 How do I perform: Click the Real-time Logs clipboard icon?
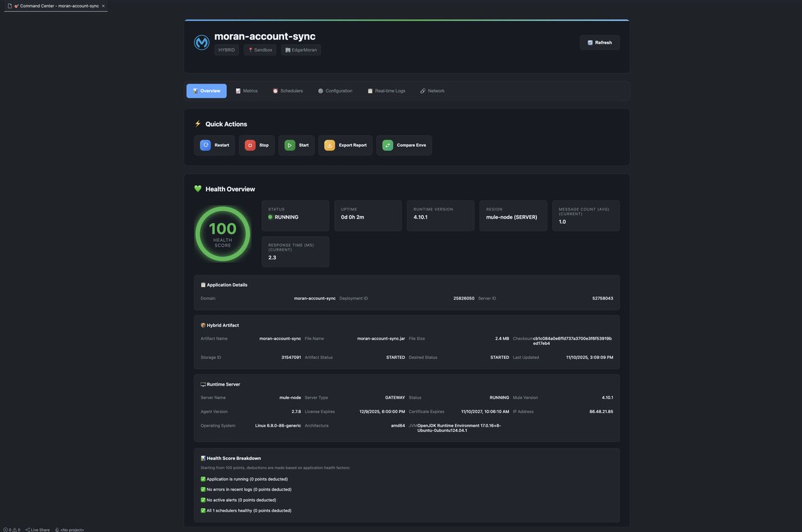point(370,91)
